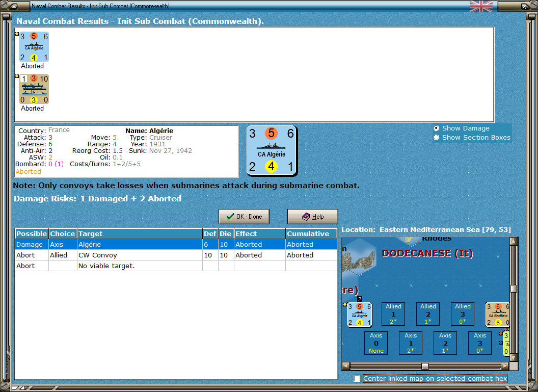Close the Naval Combat Results window

point(525,6)
